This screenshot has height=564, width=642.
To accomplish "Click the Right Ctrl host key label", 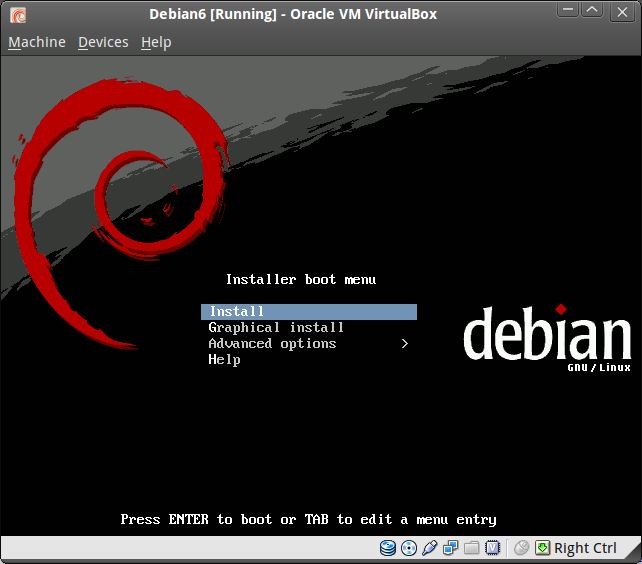I will [x=585, y=548].
